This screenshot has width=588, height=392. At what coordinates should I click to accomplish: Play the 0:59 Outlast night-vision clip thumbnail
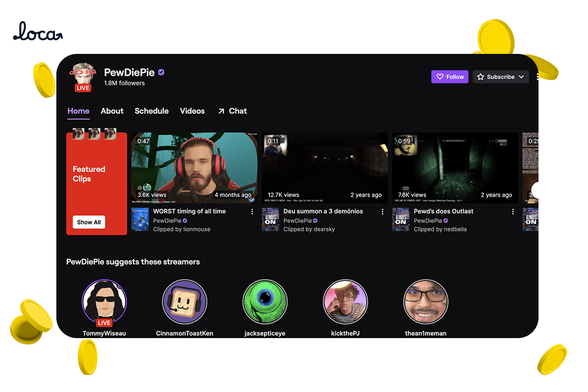(x=455, y=168)
